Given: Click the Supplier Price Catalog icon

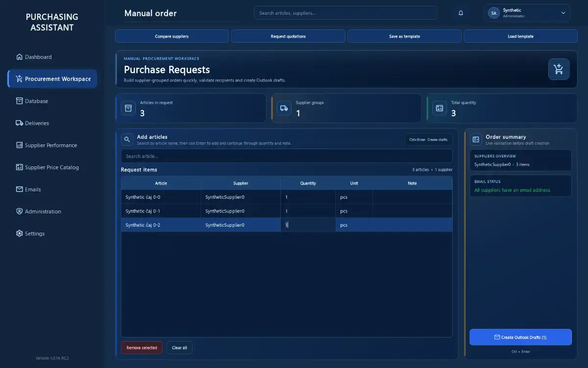Looking at the screenshot, I should 19,167.
